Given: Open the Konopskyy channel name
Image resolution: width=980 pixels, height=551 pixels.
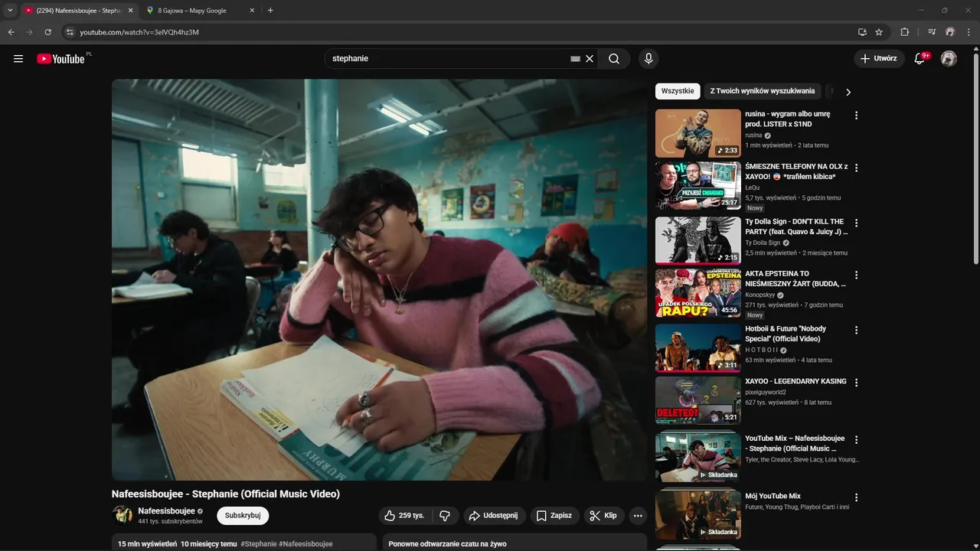Looking at the screenshot, I should click(759, 295).
